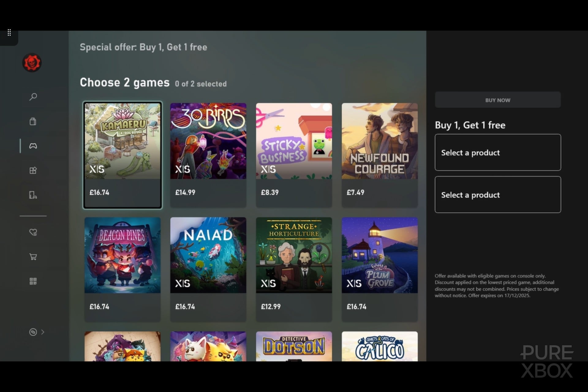Open the red skull profile avatar
The height and width of the screenshot is (392, 588).
[32, 63]
